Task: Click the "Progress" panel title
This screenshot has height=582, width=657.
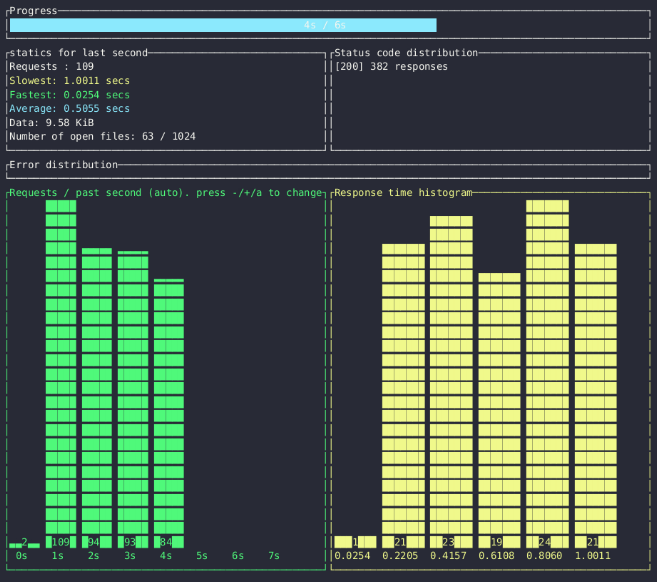Action: (33, 11)
